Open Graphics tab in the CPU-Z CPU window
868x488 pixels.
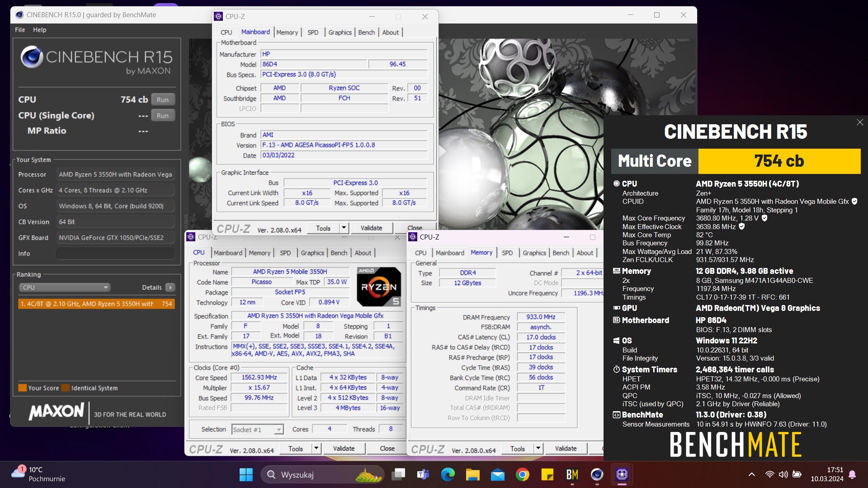pyautogui.click(x=312, y=253)
